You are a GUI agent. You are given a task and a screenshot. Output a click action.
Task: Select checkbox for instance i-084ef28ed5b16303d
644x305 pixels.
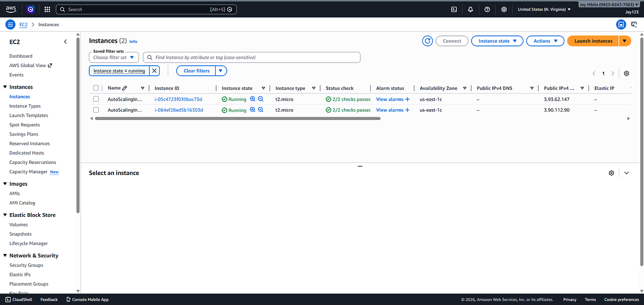[x=96, y=110]
